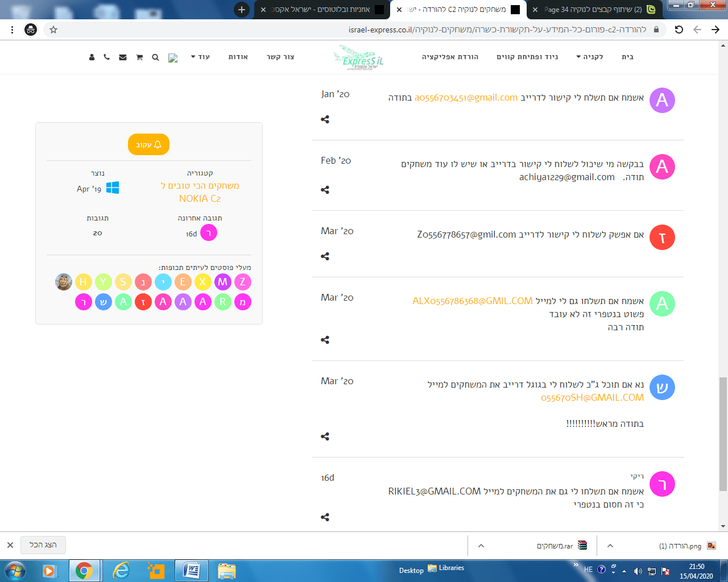Reload the page in Chrome
Viewport: 728px width, 582px height.
[679, 30]
